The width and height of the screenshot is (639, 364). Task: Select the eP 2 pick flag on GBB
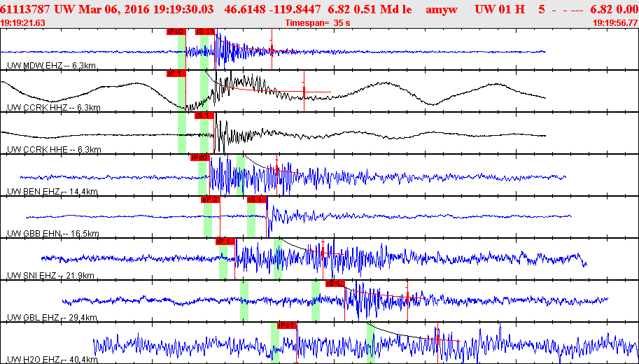(211, 199)
